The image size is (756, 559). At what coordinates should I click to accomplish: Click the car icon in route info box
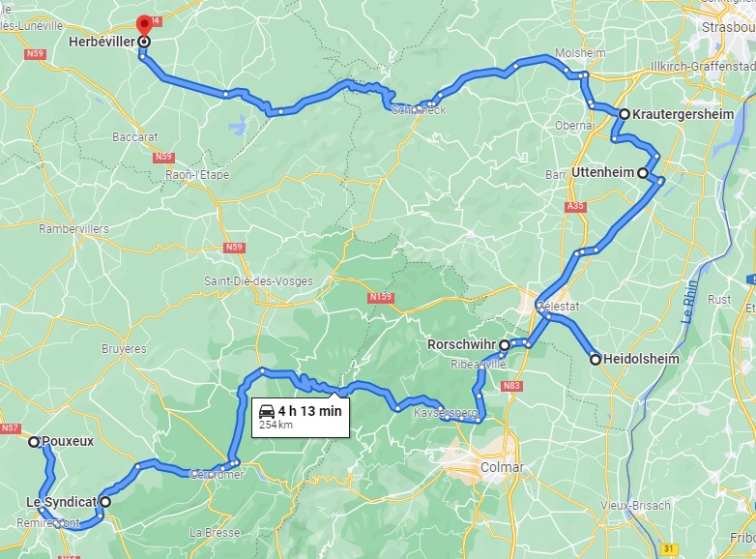(267, 411)
